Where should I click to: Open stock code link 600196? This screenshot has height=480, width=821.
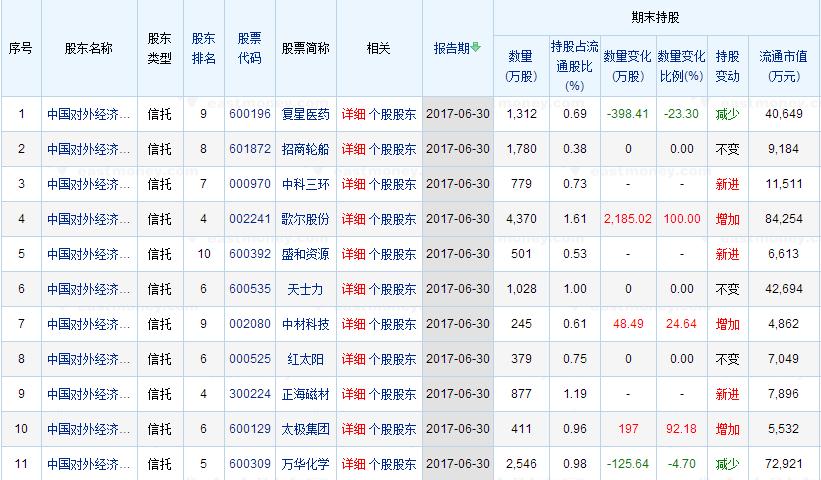coord(249,114)
